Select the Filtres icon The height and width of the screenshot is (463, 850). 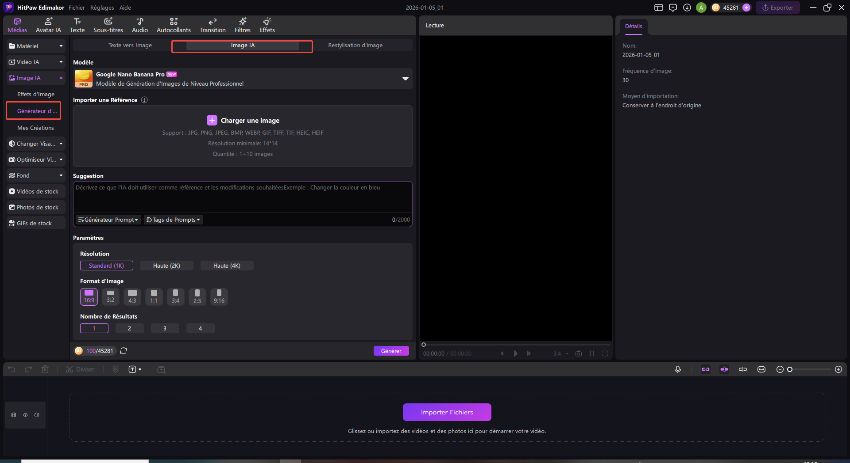[243, 24]
